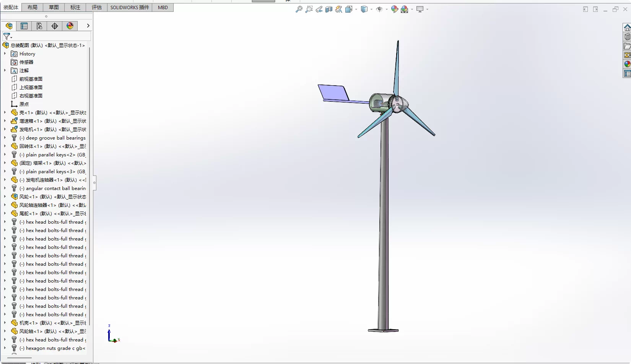Open the SOLIDWORKS 插件 tab
631x364 pixels.
(130, 7)
